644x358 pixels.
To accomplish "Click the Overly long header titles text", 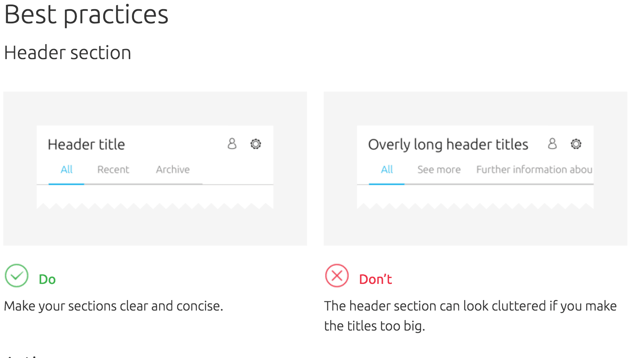I will (448, 144).
